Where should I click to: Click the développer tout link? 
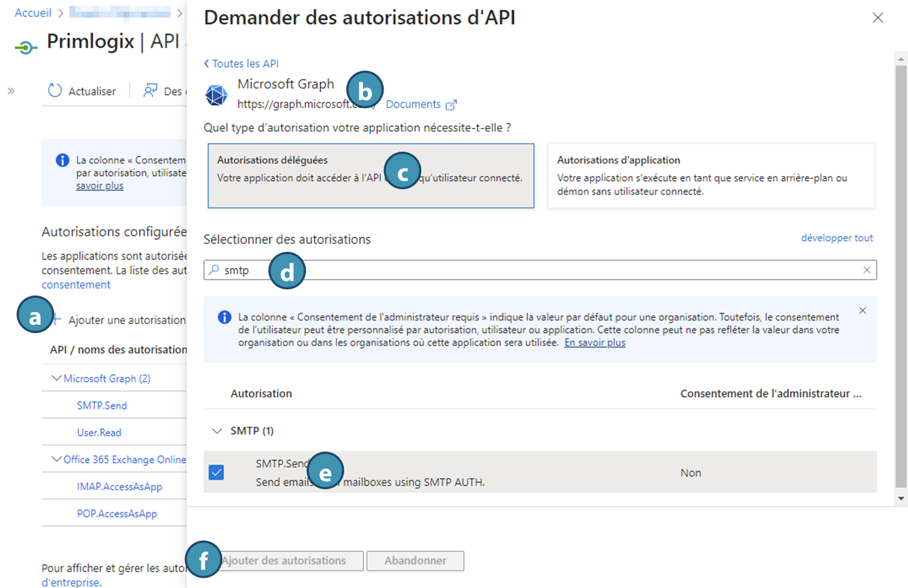pos(836,238)
